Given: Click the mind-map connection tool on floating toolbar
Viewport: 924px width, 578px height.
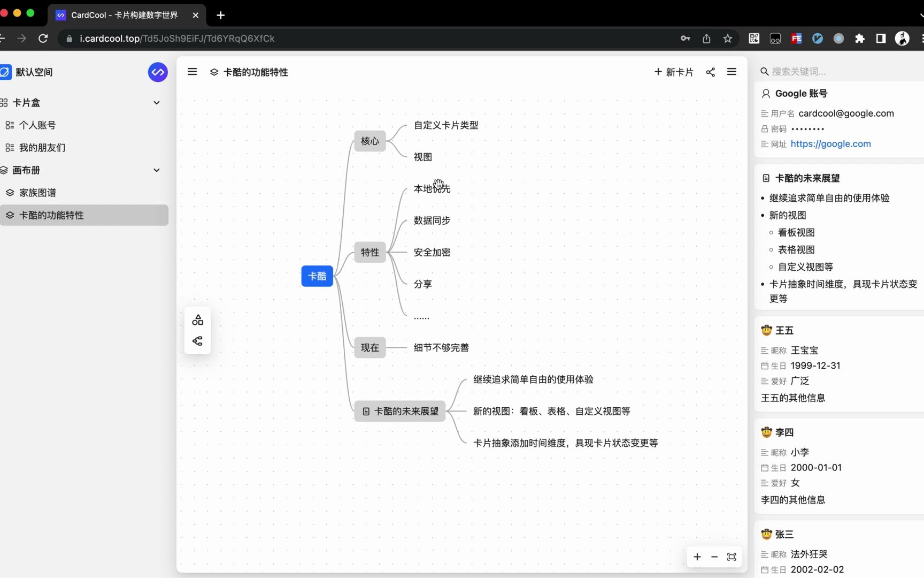Looking at the screenshot, I should (x=197, y=341).
